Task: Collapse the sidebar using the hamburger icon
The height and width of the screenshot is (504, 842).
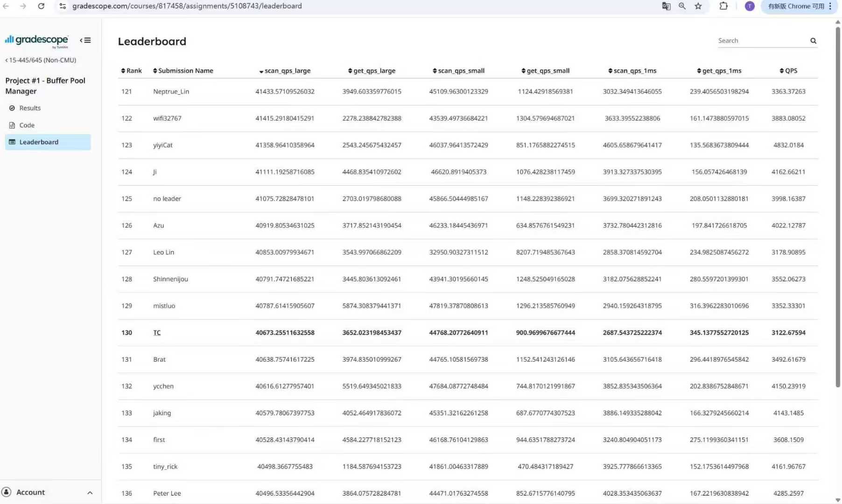Action: pyautogui.click(x=85, y=40)
